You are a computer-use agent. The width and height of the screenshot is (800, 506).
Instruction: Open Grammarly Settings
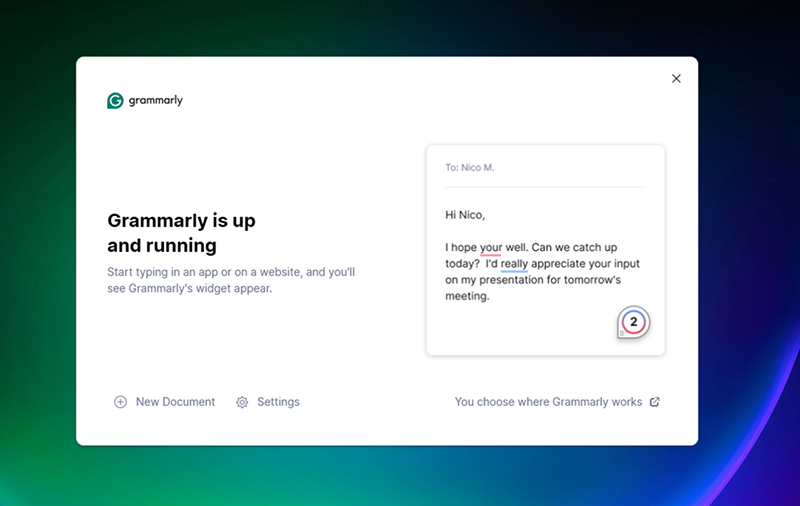(x=268, y=402)
